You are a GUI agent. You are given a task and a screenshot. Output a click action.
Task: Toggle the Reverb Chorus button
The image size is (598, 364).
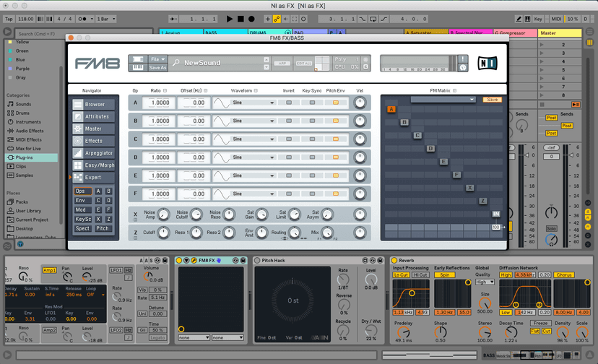coord(564,274)
